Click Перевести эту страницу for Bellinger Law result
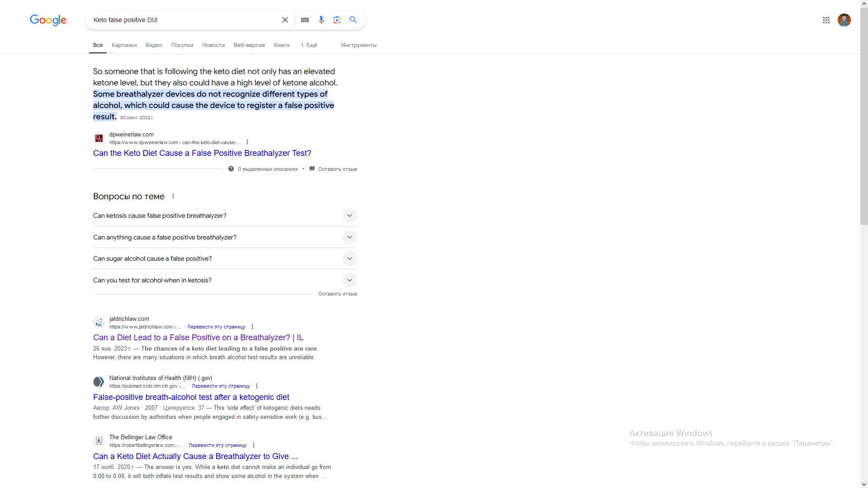This screenshot has width=868, height=488. (x=218, y=445)
